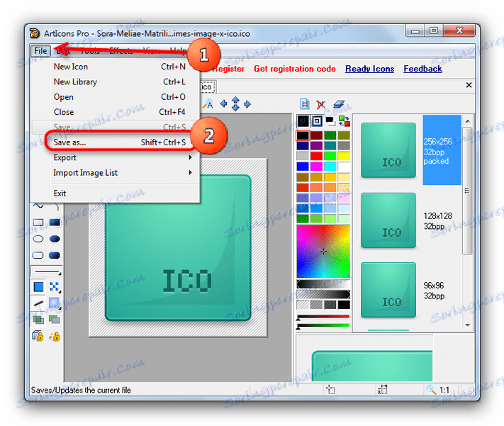Select the filled ellipse tool
This screenshot has width=504, height=426.
click(x=55, y=239)
